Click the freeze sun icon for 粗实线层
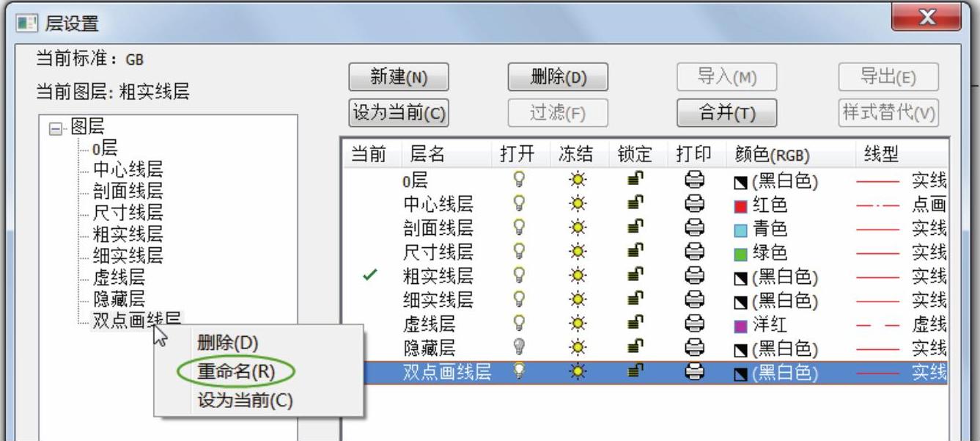This screenshot has width=980, height=441. (x=579, y=277)
